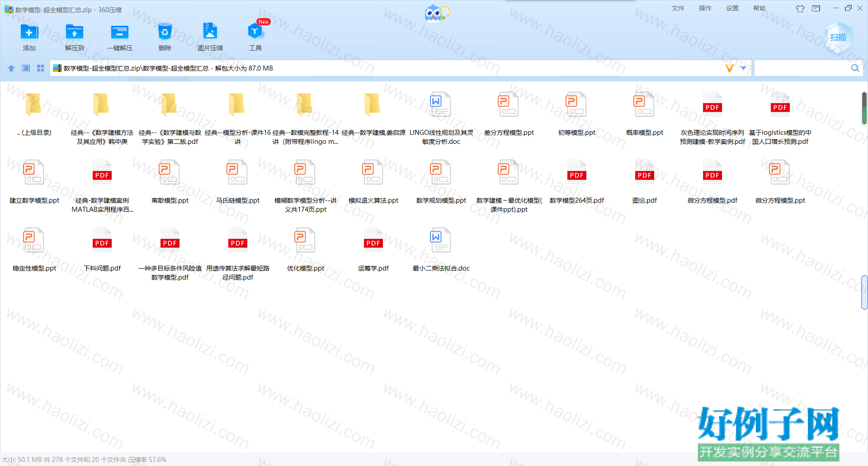Click in the search input field

pyautogui.click(x=802, y=68)
